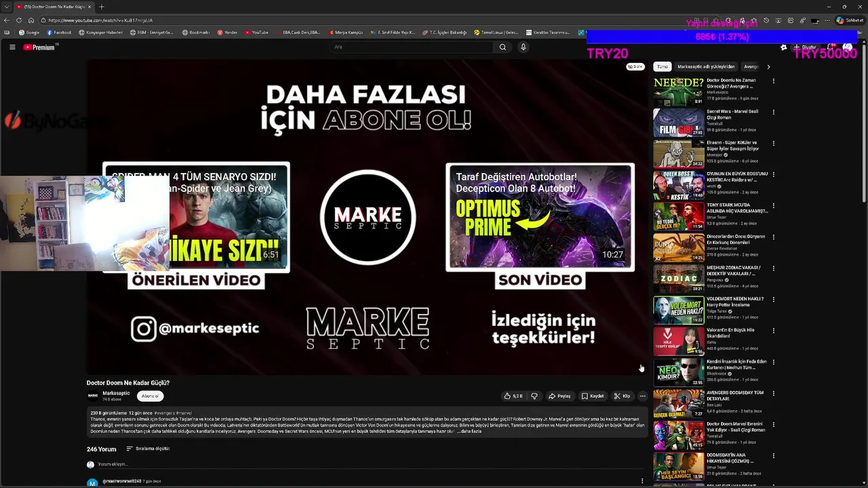868x488 pixels.
Task: Click the YouTube search magnifier button
Action: 502,47
